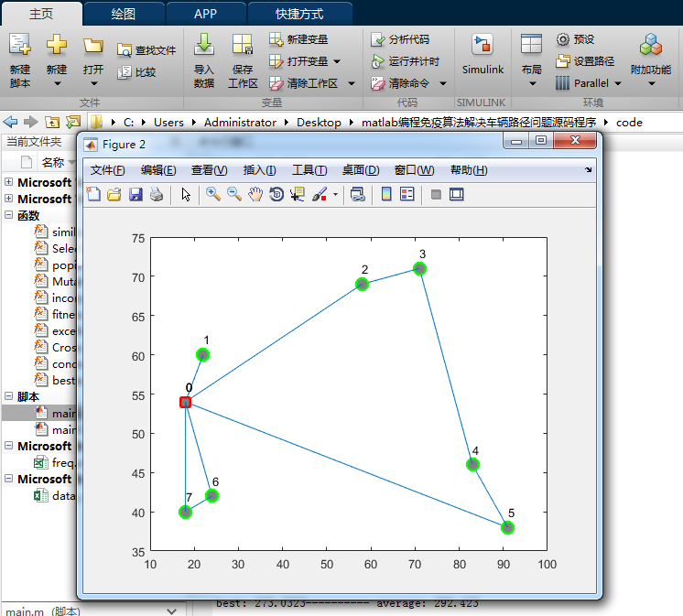Switch to the 快捷方式 ribbon tab
Screen dimensions: 683x616
(x=299, y=14)
